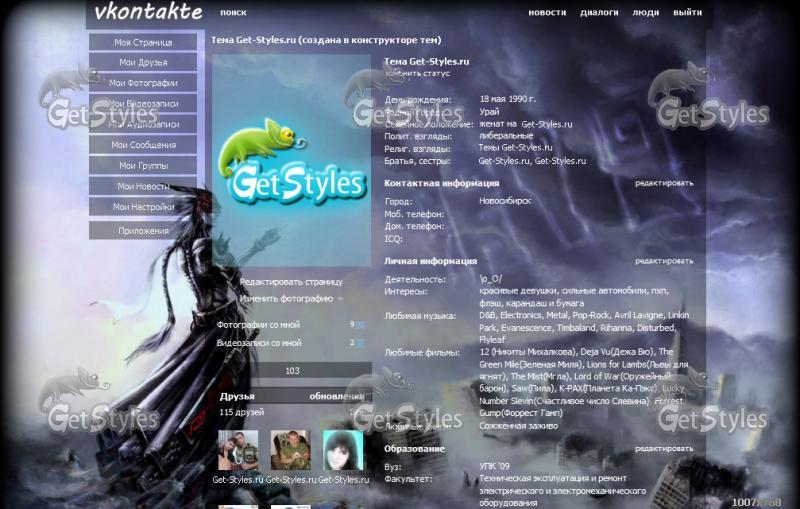Click the Изменить фотографию link
The width and height of the screenshot is (800, 509).
[286, 299]
